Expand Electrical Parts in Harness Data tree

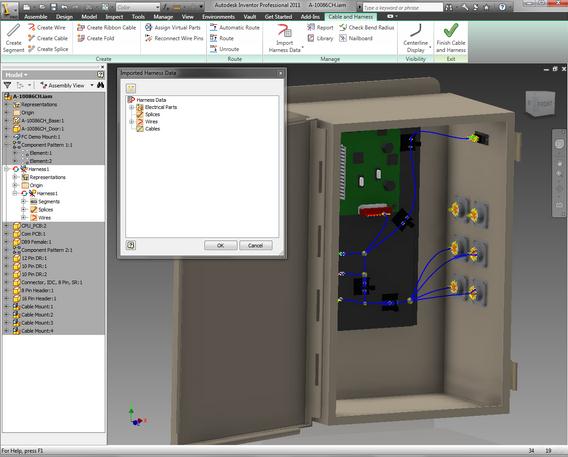click(x=131, y=107)
